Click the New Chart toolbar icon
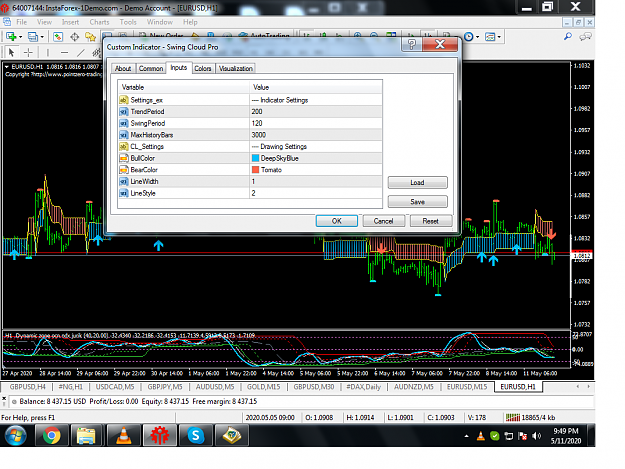The width and height of the screenshot is (625, 469). pyautogui.click(x=11, y=37)
